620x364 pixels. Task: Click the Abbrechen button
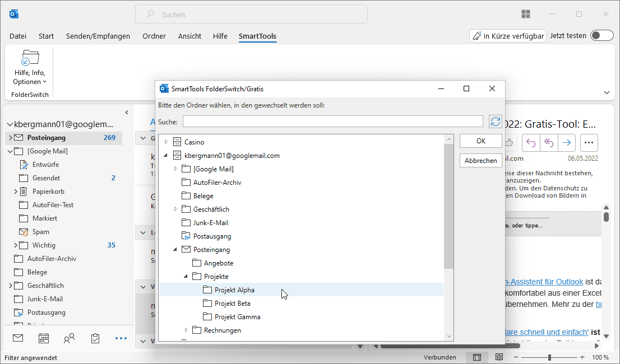click(480, 161)
